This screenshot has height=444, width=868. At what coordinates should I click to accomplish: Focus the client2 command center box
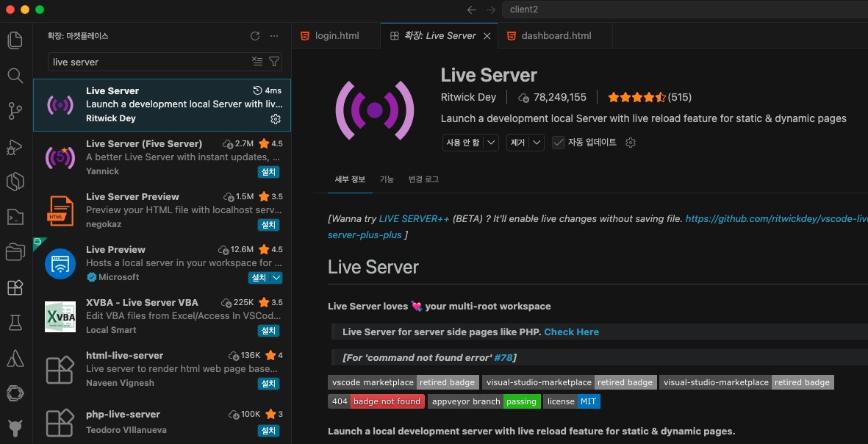[x=685, y=10]
